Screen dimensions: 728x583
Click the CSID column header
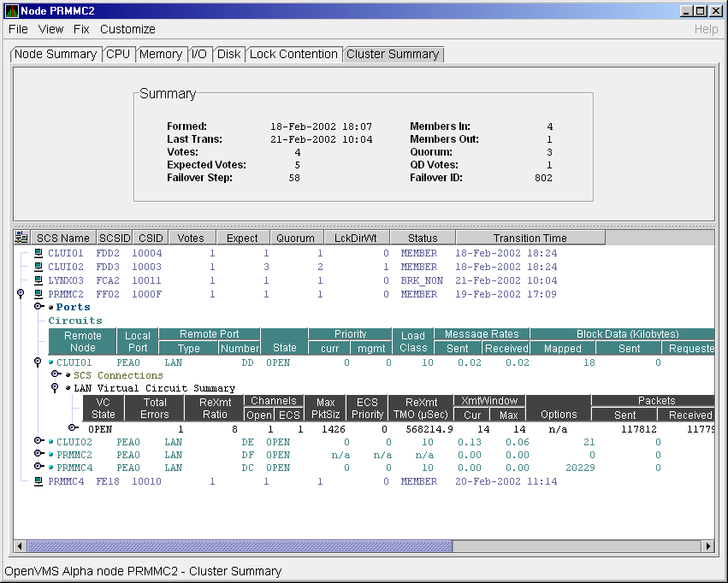[x=151, y=238]
